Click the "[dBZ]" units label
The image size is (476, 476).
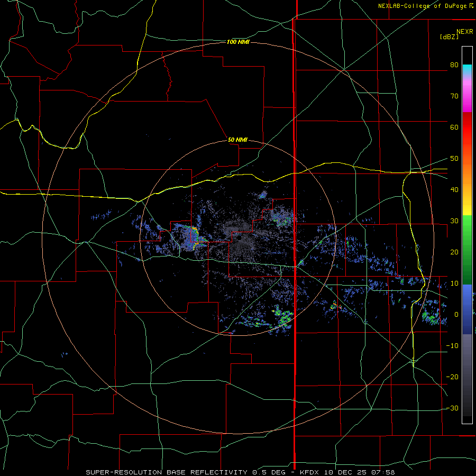pos(449,37)
